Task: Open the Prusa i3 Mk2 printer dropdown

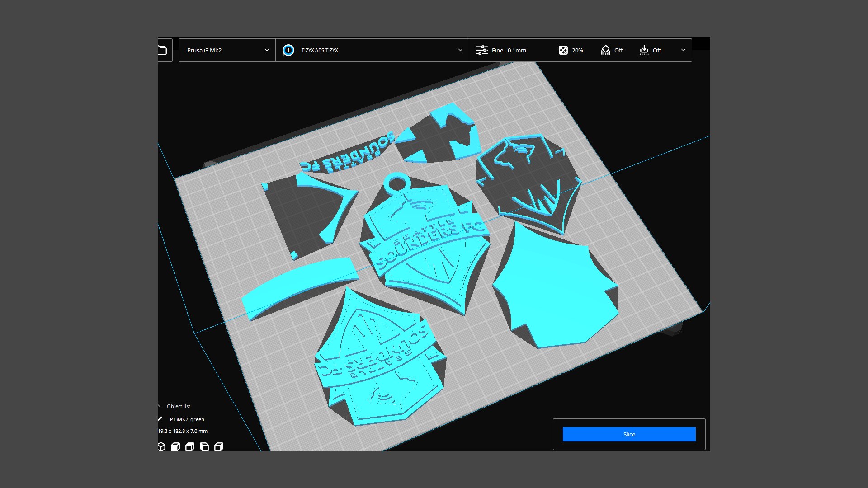Action: (x=227, y=50)
